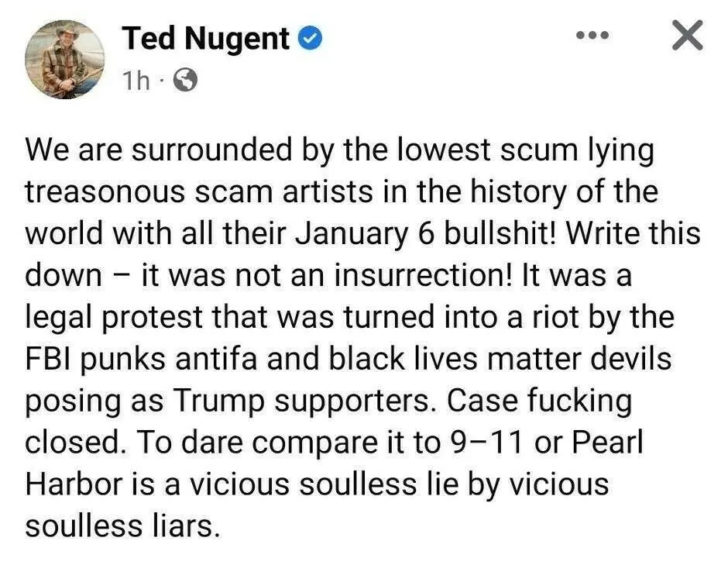Click the blue verified badge next to Ted Nugent
728x565 pixels.
(x=310, y=38)
